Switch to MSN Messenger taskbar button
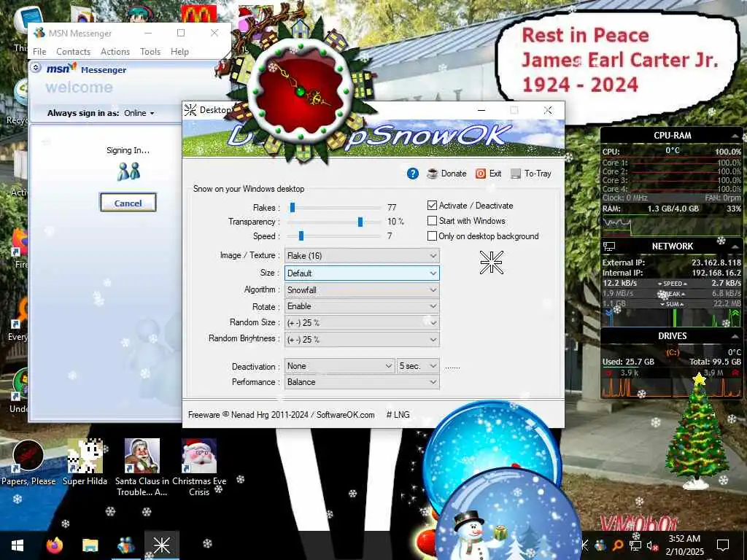 click(x=125, y=545)
